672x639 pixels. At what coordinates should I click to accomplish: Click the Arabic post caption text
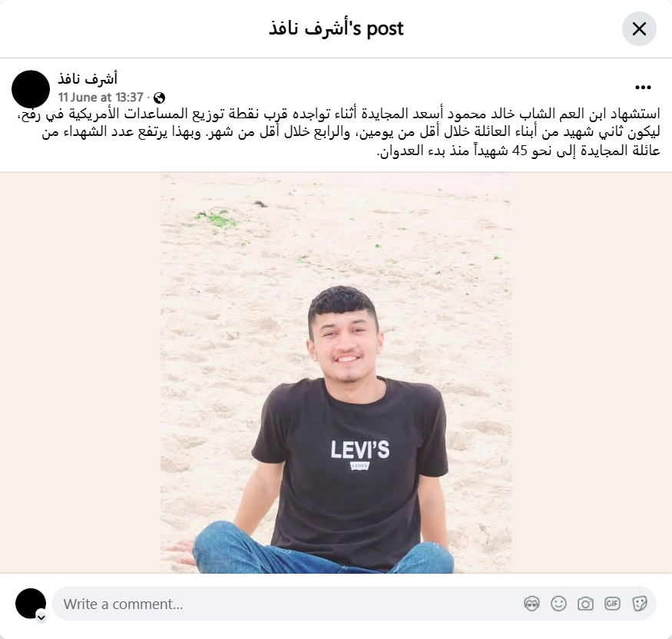339,132
